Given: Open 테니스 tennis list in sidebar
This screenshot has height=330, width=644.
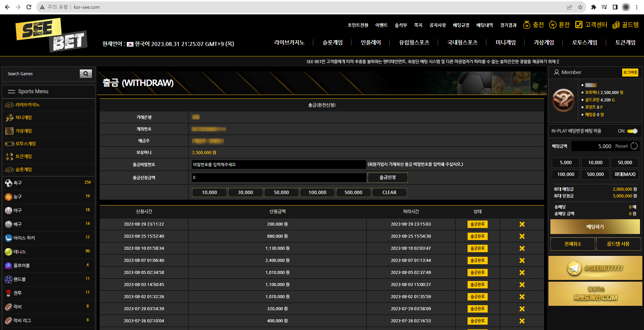Looking at the screenshot, I should (19, 251).
